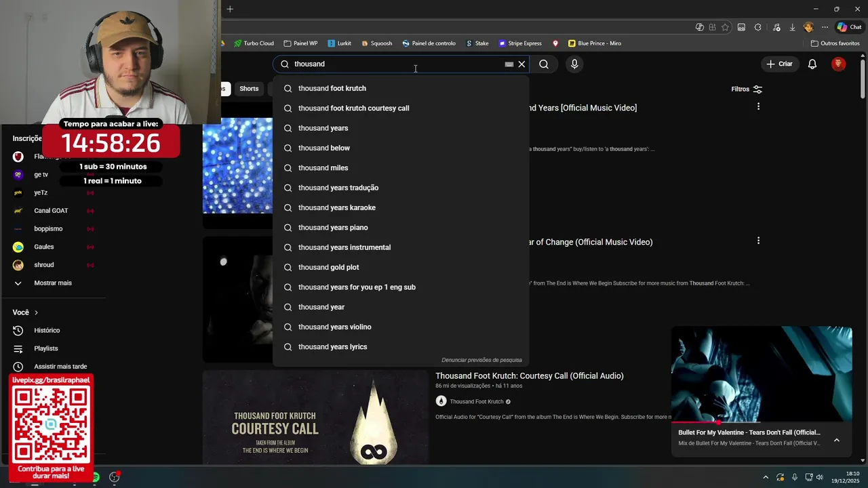Click 'Denunciar previsões de pesquisa' link

tap(481, 360)
